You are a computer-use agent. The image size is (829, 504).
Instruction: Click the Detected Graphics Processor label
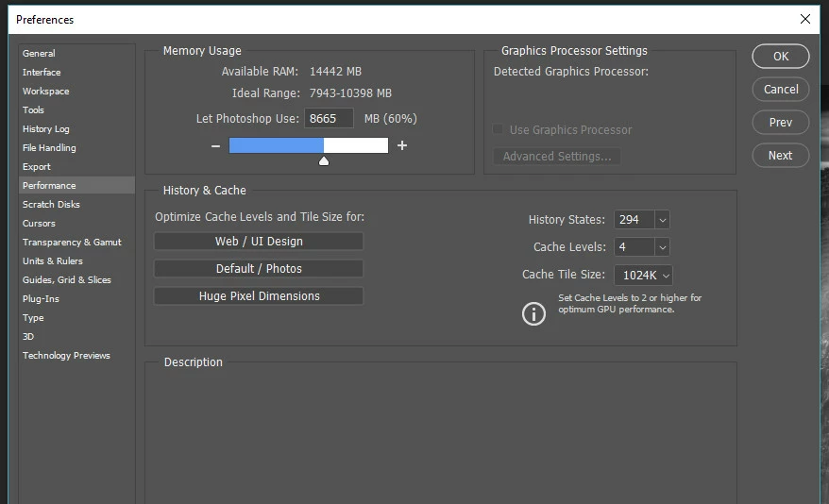pos(571,72)
